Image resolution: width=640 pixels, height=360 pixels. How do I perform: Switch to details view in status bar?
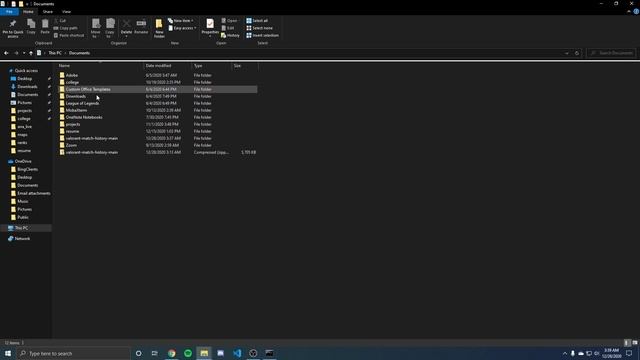pyautogui.click(x=627, y=343)
